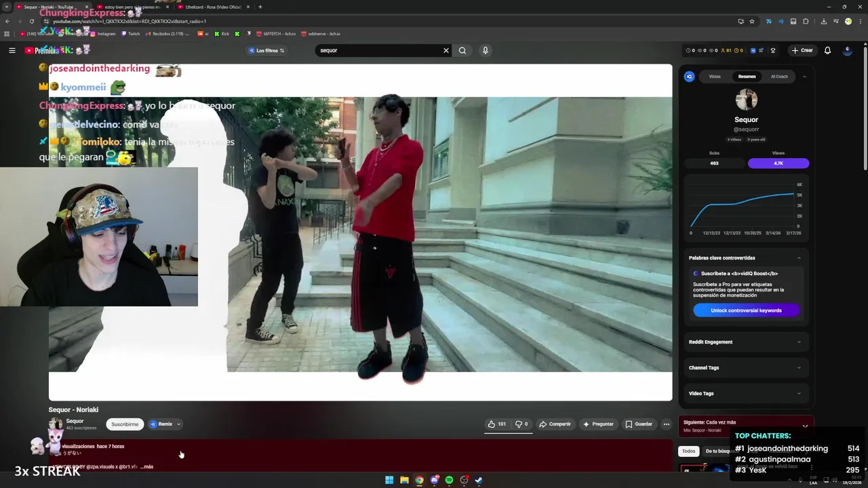Click Unlock controversial keywords button
868x488 pixels.
[746, 310]
